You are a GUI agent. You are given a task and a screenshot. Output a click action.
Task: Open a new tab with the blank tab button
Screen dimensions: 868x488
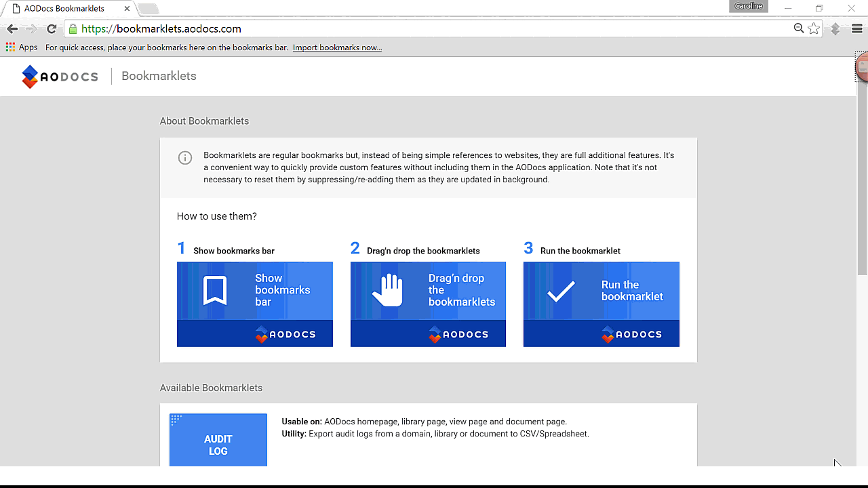(148, 9)
